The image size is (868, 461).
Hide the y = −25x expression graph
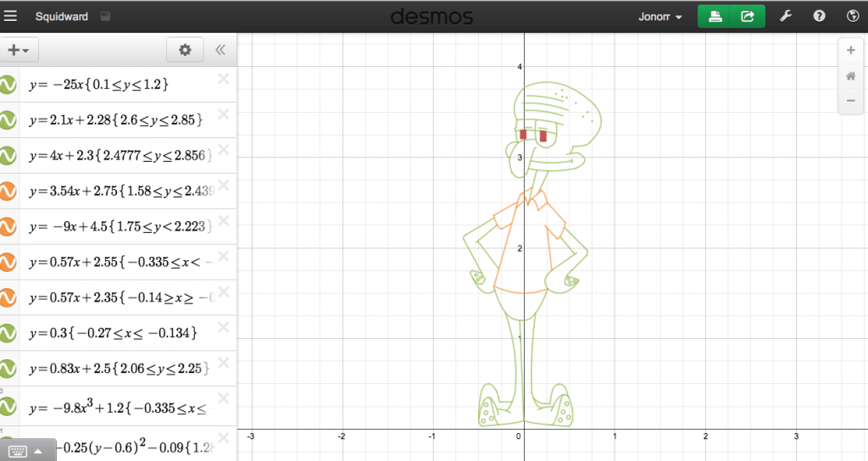click(8, 85)
